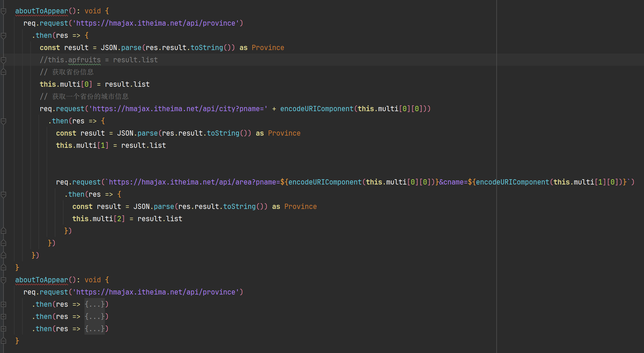Click the first 'aboutToAppear' method name

point(41,11)
